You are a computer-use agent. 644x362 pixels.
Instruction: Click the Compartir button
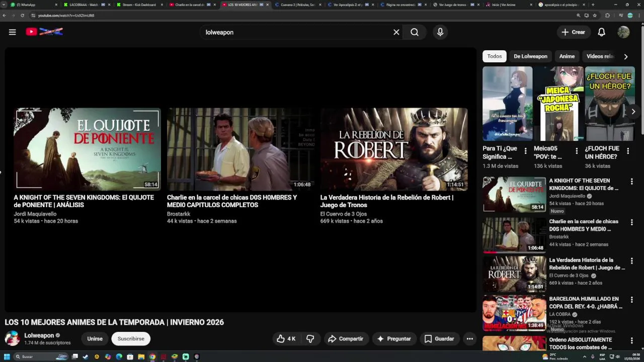pos(346,339)
